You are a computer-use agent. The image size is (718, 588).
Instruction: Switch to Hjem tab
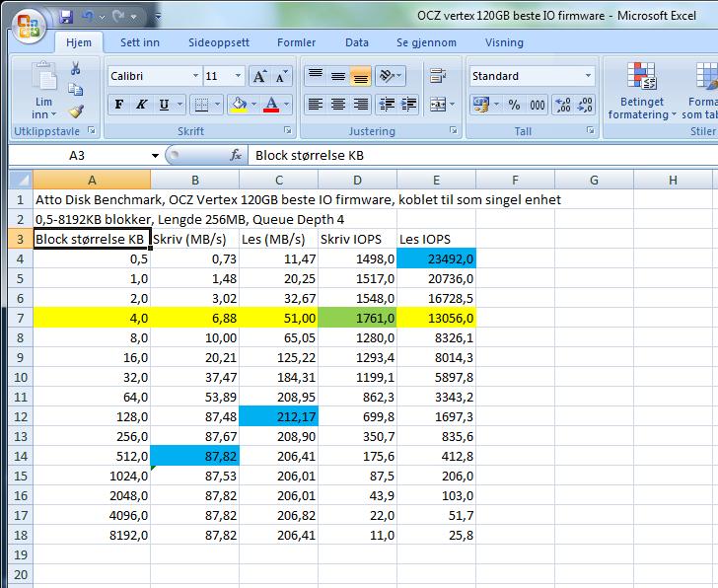[x=79, y=42]
